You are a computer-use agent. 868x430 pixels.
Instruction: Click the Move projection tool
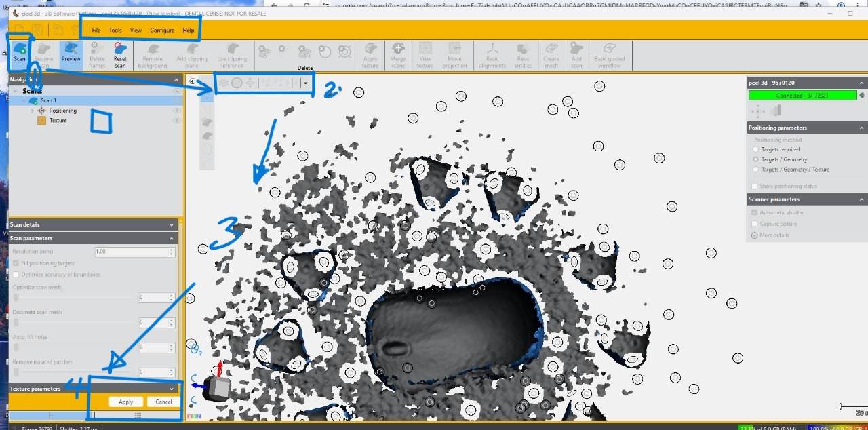click(455, 56)
